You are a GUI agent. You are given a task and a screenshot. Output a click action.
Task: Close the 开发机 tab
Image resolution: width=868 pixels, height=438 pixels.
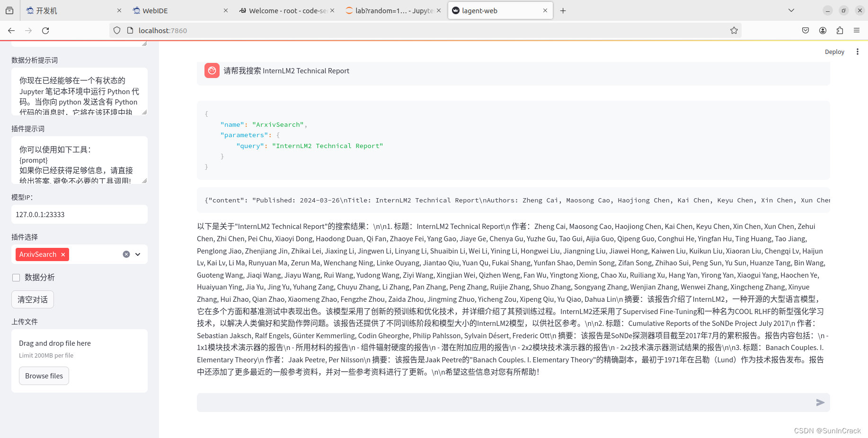click(119, 10)
